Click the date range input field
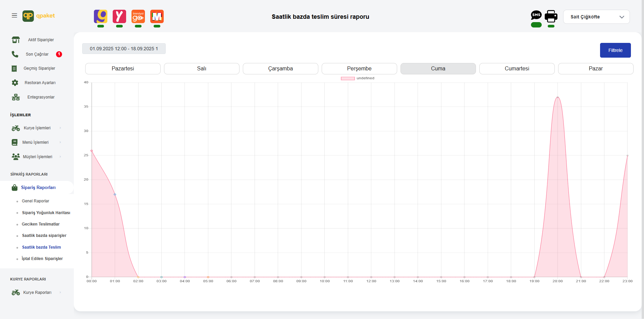 click(124, 49)
